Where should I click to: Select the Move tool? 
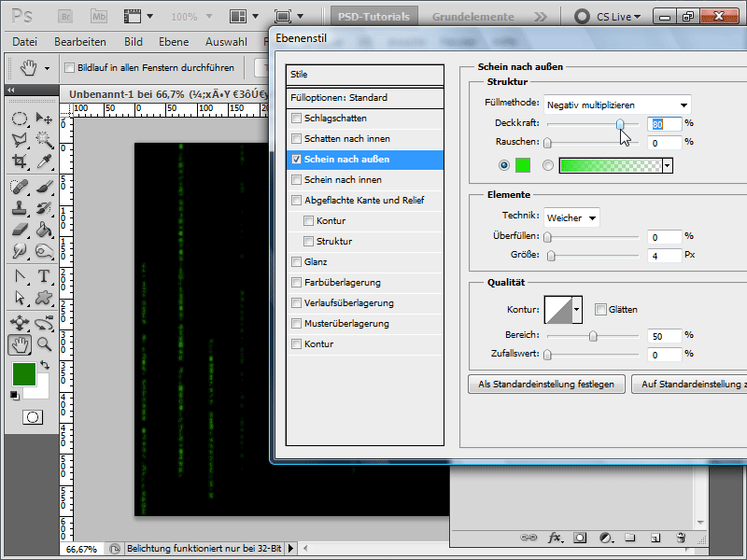(44, 119)
